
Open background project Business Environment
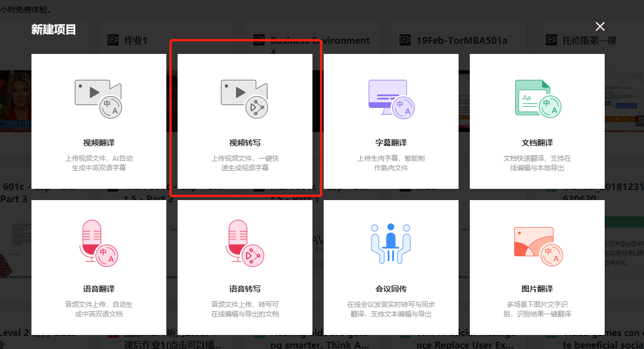coord(320,40)
